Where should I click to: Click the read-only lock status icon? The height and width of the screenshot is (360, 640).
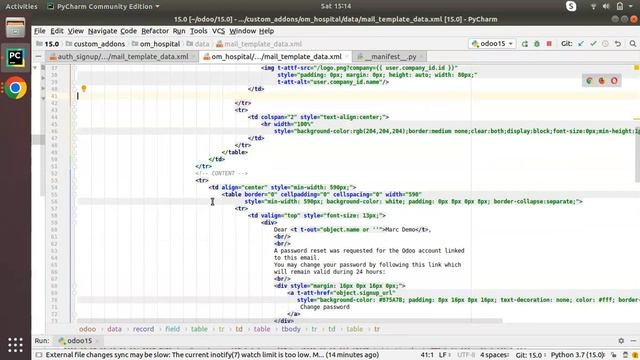coord(613,355)
